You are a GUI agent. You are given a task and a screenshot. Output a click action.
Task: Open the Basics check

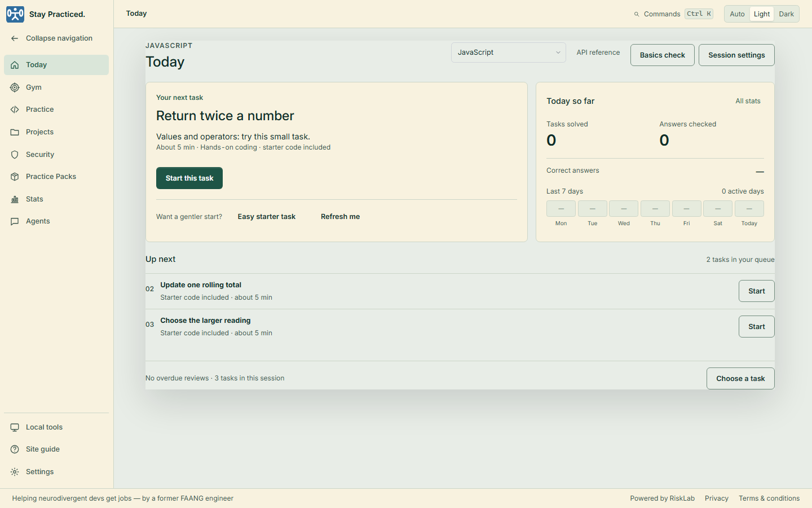tap(663, 55)
